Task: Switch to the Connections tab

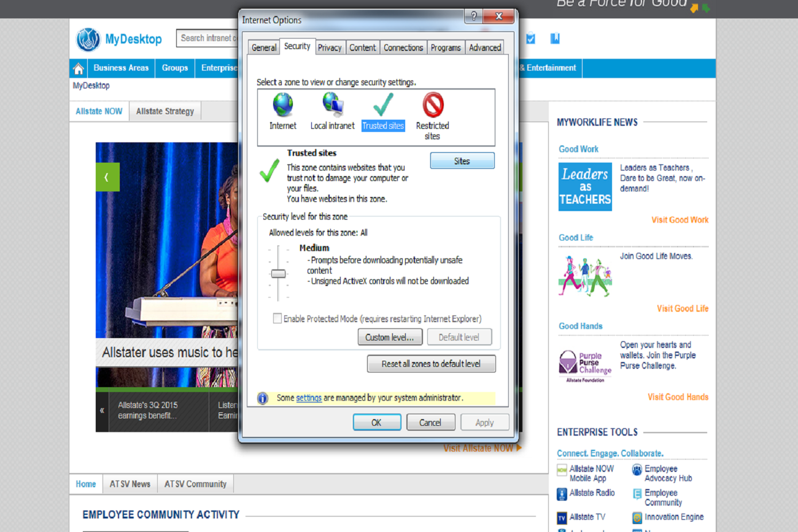Action: pos(403,48)
